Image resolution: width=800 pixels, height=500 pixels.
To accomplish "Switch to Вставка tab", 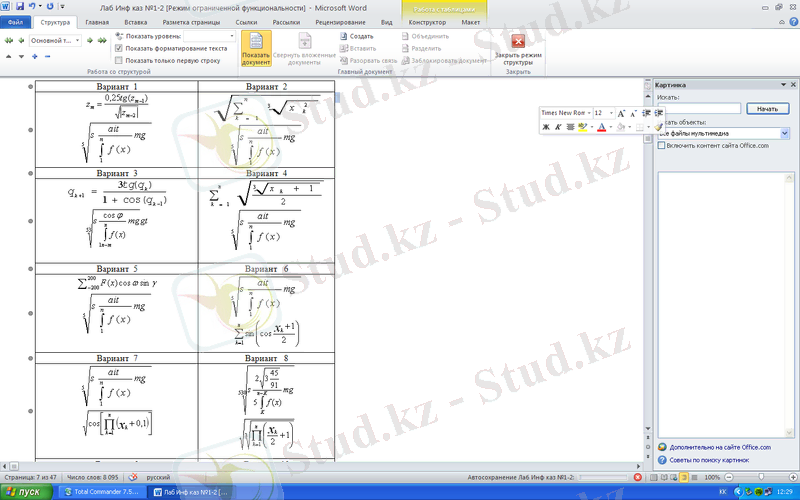I will click(x=136, y=22).
